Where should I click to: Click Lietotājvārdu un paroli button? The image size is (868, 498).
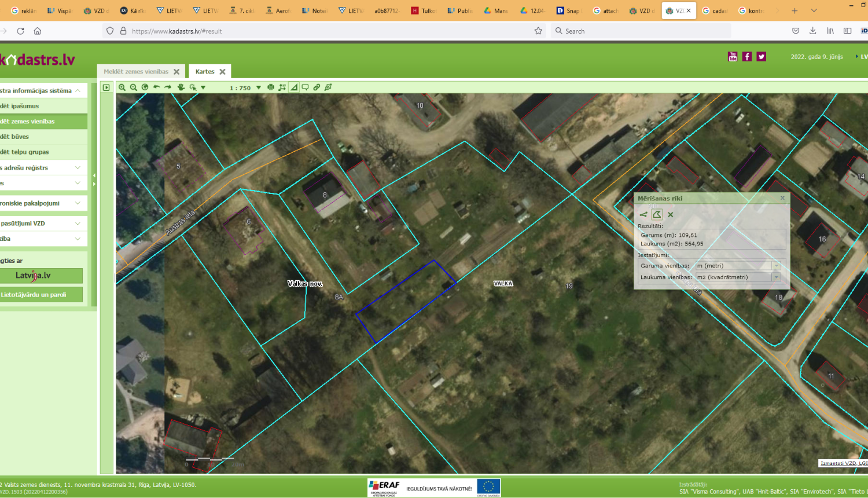click(x=41, y=295)
